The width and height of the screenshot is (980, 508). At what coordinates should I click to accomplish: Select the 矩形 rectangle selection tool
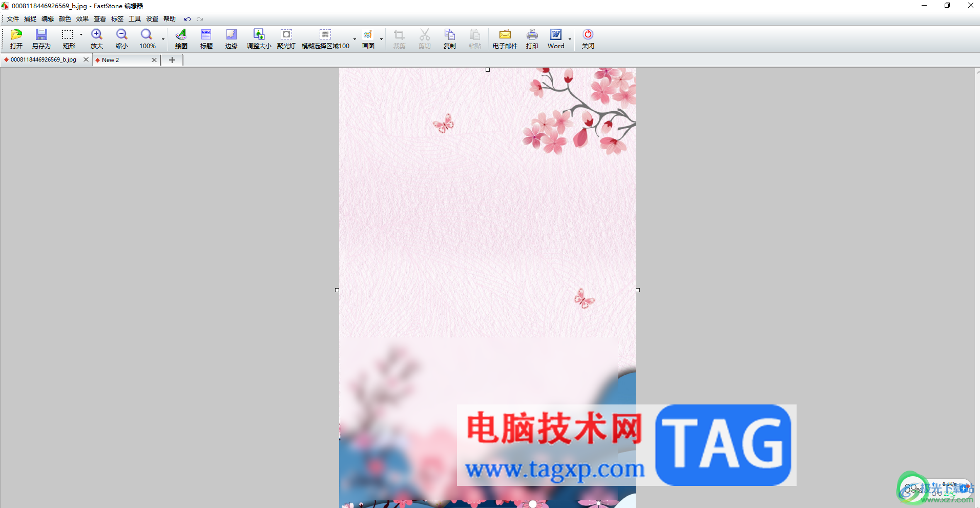click(68, 39)
